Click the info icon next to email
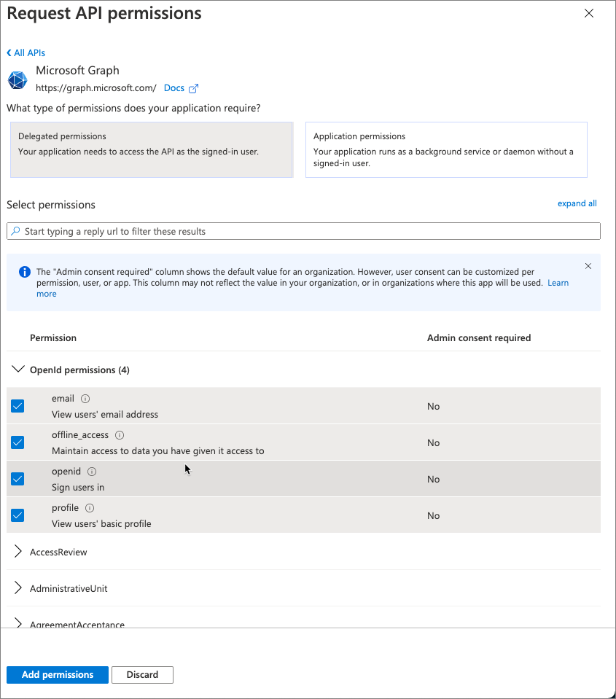 (85, 399)
